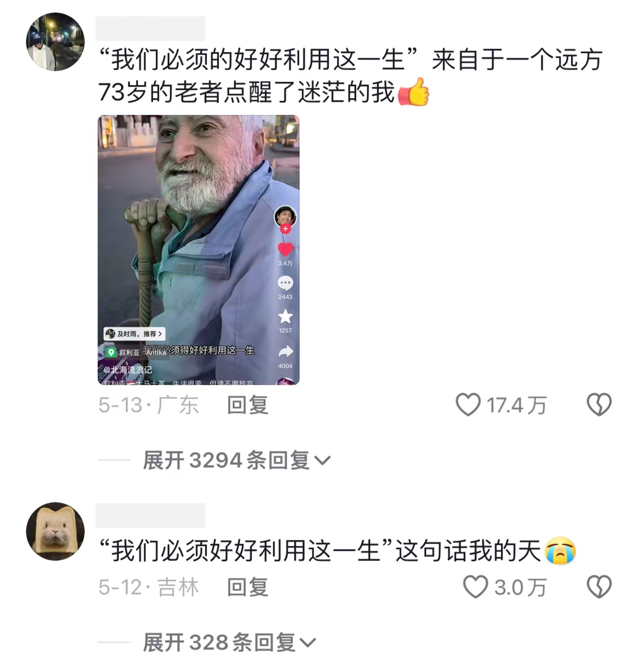Click chevron next to 3294条回复
Viewport: 640px width, 672px height.
322,461
